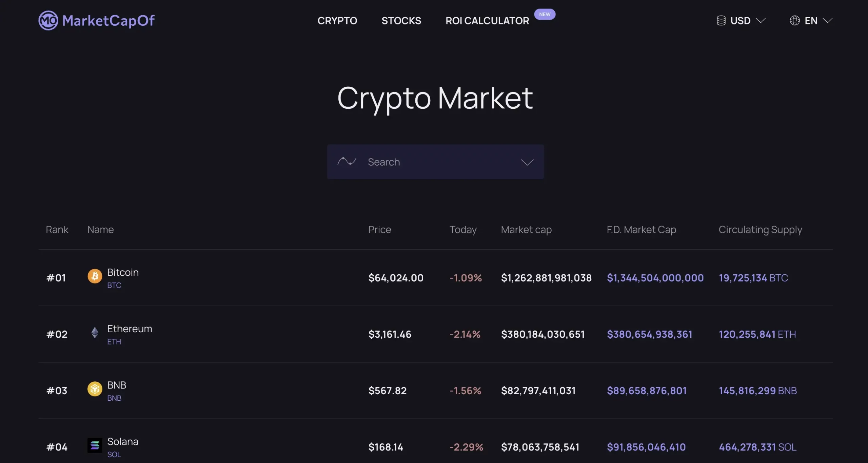Open the STOCKS menu tab
Viewport: 868px width, 463px height.
pos(401,20)
